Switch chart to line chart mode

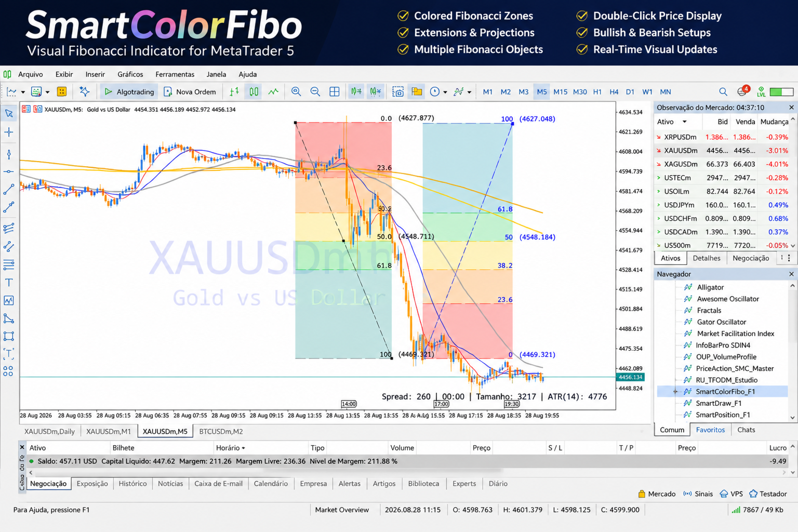click(x=273, y=92)
